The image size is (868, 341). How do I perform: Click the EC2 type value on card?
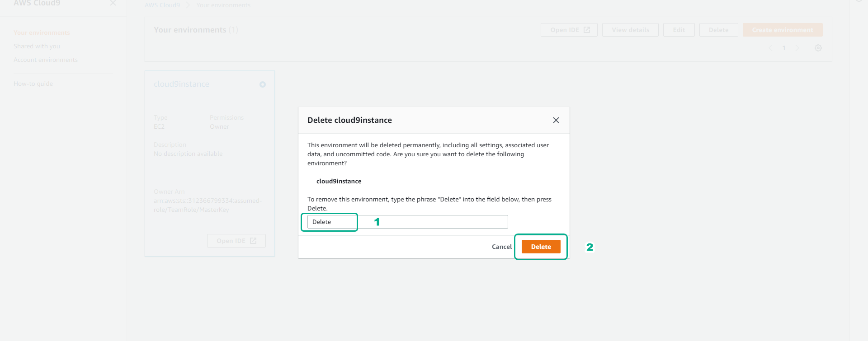pyautogui.click(x=159, y=126)
